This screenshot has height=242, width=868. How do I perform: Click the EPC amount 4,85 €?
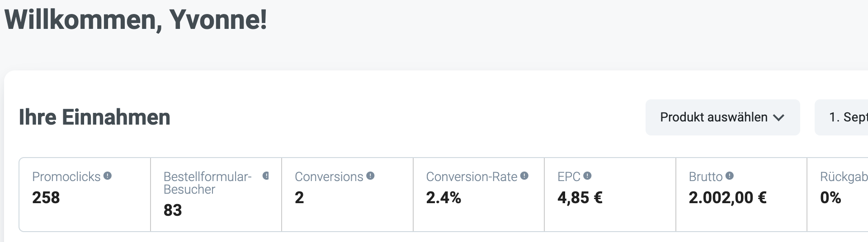coord(580,198)
